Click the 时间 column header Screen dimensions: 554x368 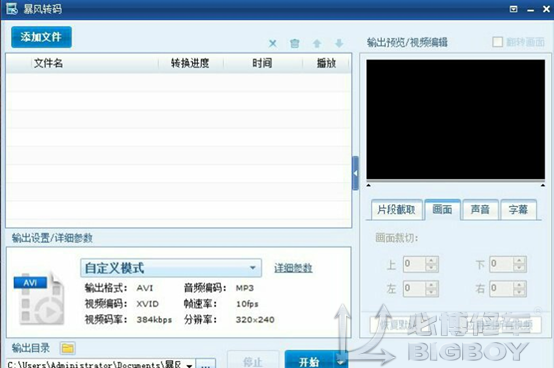click(262, 63)
